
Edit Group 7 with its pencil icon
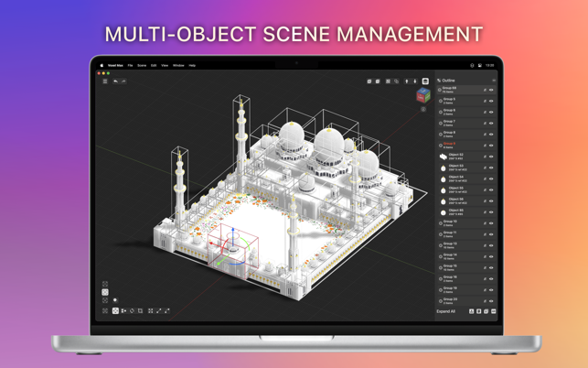(x=485, y=124)
